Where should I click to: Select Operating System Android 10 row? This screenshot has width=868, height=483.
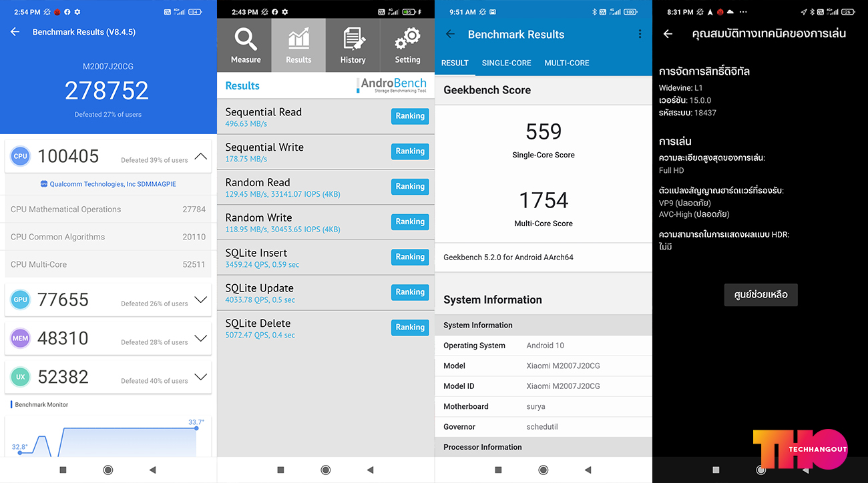[x=544, y=346]
